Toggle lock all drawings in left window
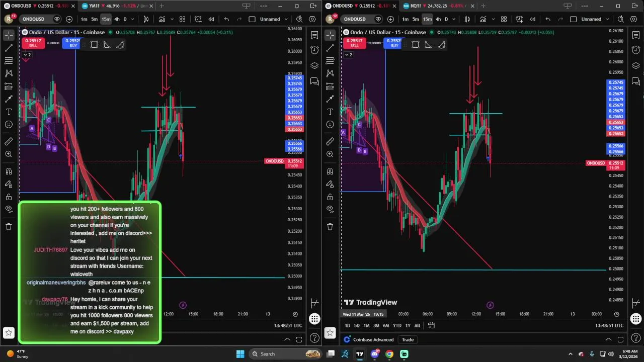This screenshot has height=362, width=644. 9,197
